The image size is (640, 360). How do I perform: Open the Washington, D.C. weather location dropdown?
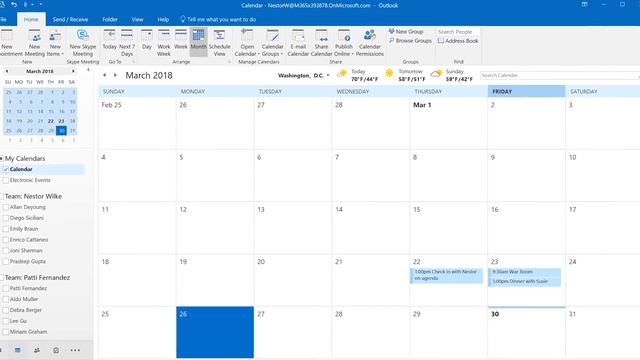click(x=304, y=76)
